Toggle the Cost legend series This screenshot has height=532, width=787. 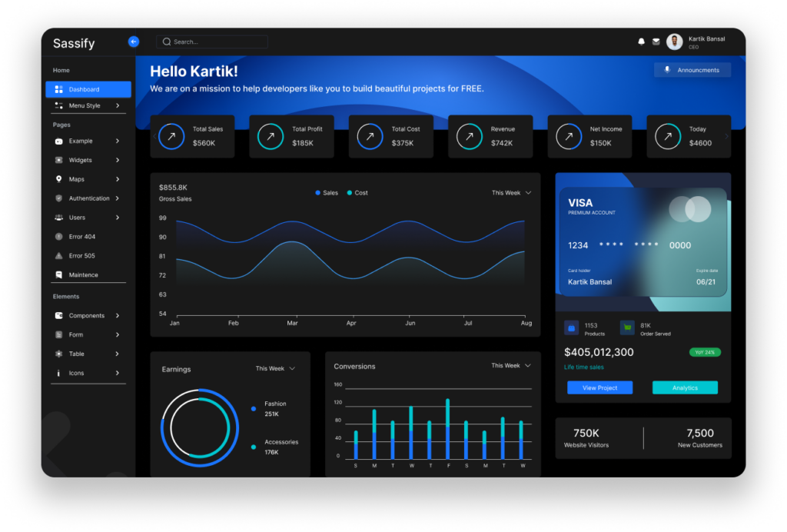click(357, 193)
